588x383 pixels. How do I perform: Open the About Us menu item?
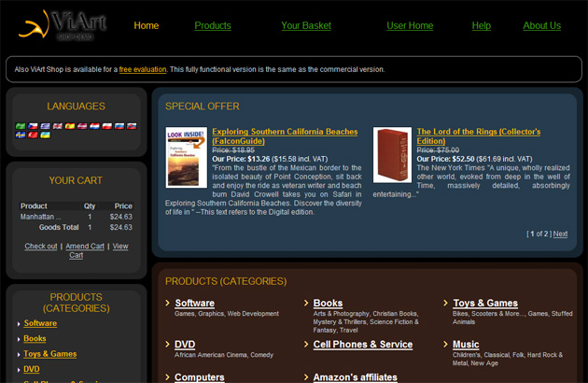(542, 25)
